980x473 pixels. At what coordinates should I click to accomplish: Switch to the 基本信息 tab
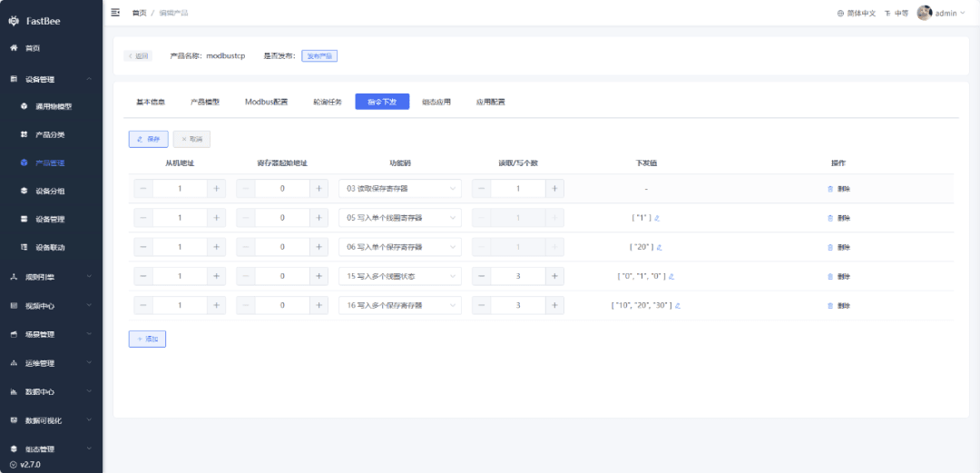coord(151,102)
